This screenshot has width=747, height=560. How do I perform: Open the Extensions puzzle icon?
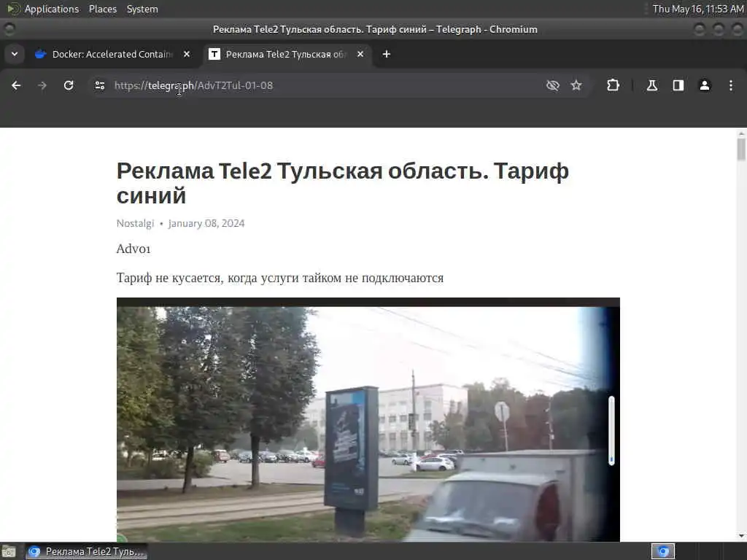point(613,85)
